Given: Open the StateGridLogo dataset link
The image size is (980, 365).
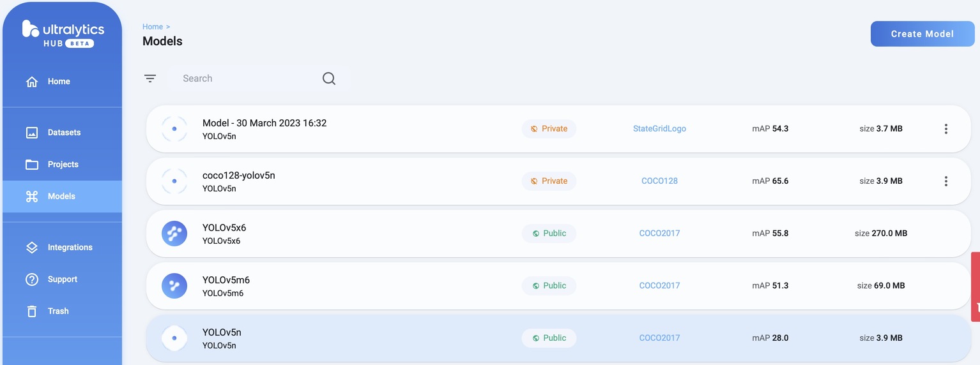Looking at the screenshot, I should tap(659, 129).
